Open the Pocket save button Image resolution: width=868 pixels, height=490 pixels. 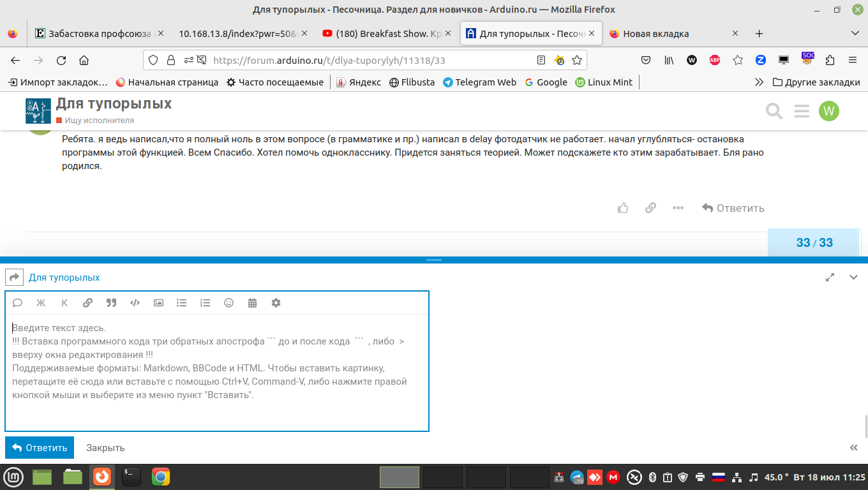click(646, 60)
